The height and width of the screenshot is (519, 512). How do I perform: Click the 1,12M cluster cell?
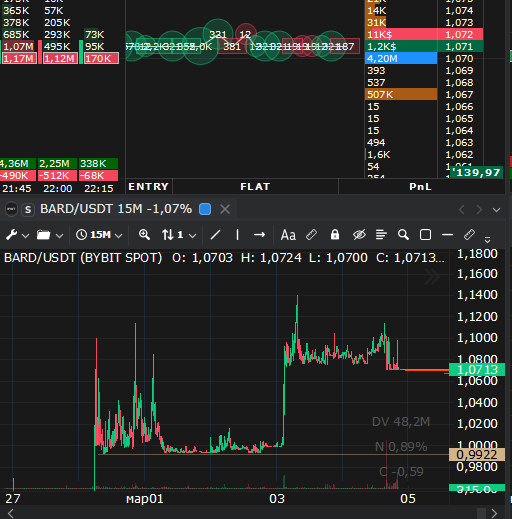coord(60,58)
